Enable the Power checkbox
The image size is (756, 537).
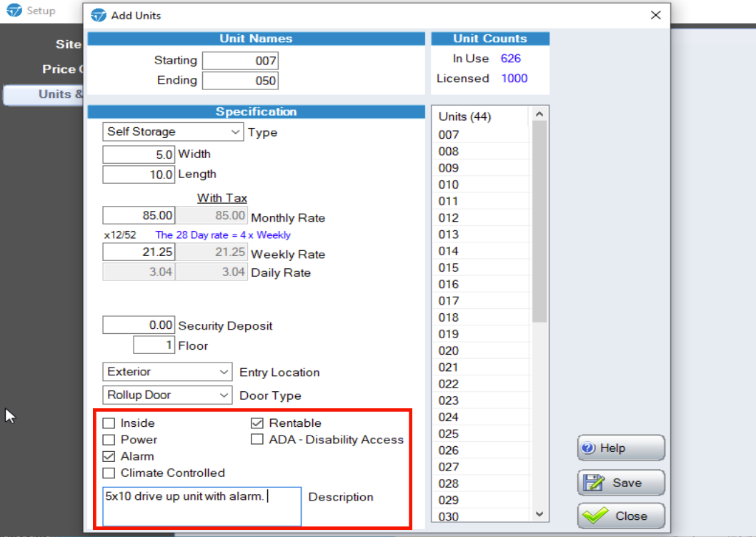click(109, 440)
